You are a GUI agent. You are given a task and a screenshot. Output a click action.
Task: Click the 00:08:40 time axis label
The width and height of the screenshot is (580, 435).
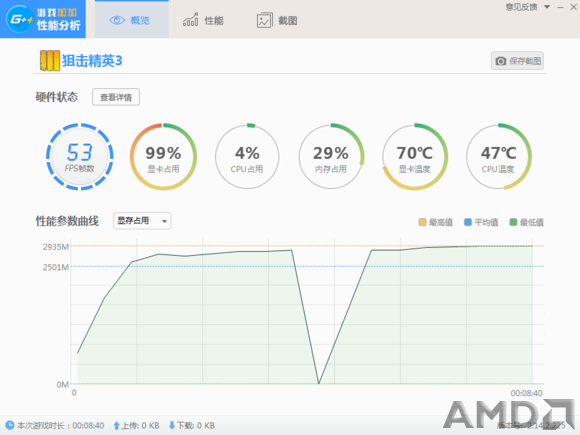point(527,393)
